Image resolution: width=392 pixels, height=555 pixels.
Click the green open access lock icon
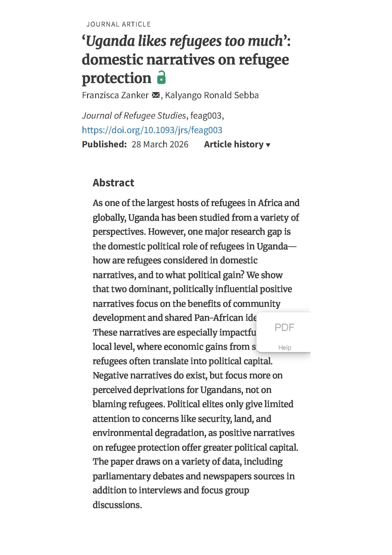(161, 78)
